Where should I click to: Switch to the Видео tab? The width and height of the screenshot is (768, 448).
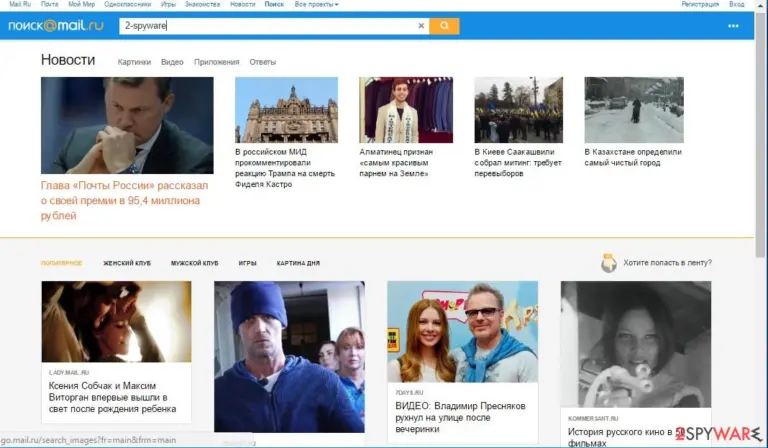[x=172, y=62]
